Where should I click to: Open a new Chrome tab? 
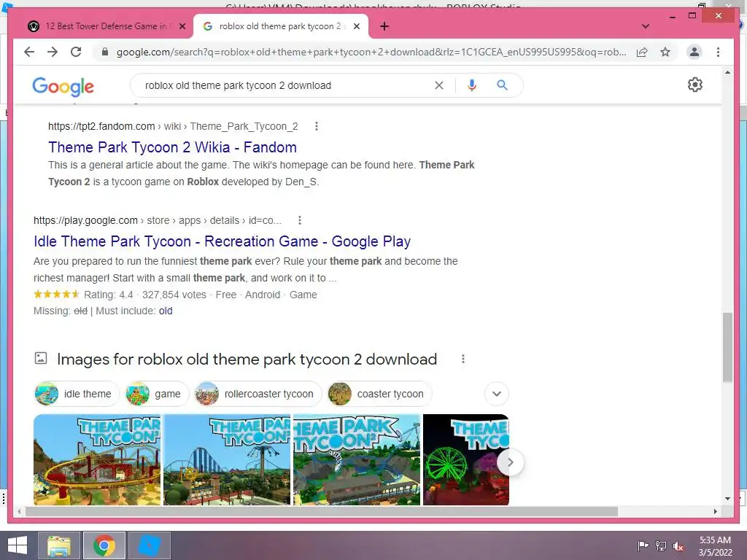pyautogui.click(x=384, y=27)
